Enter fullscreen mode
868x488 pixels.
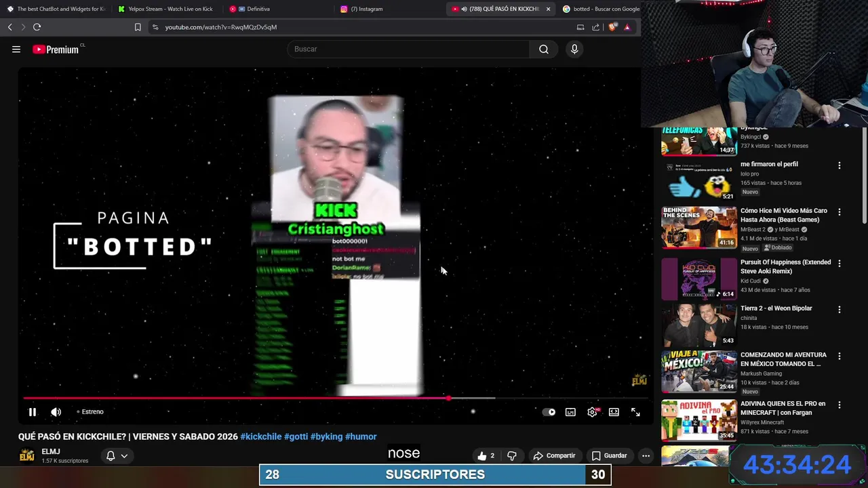635,412
